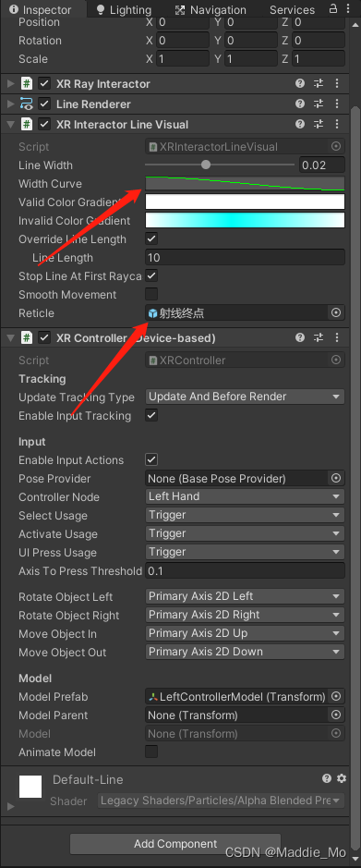Switch to the Lighting tab

(124, 10)
